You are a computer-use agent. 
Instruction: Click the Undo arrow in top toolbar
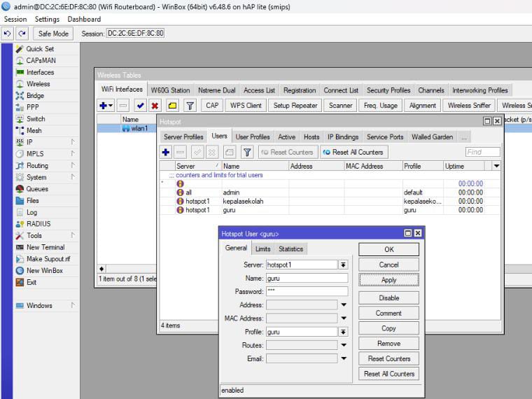(x=8, y=34)
